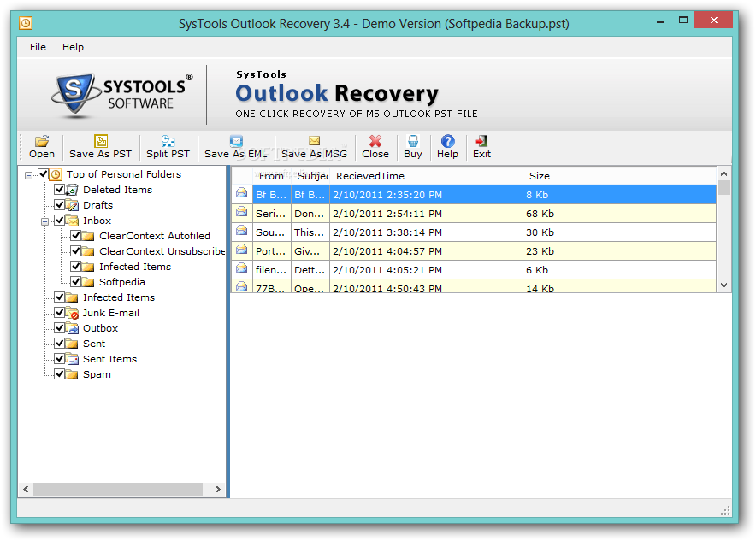756x541 pixels.
Task: Click the envelope icon of the Port... email row
Action: [241, 250]
